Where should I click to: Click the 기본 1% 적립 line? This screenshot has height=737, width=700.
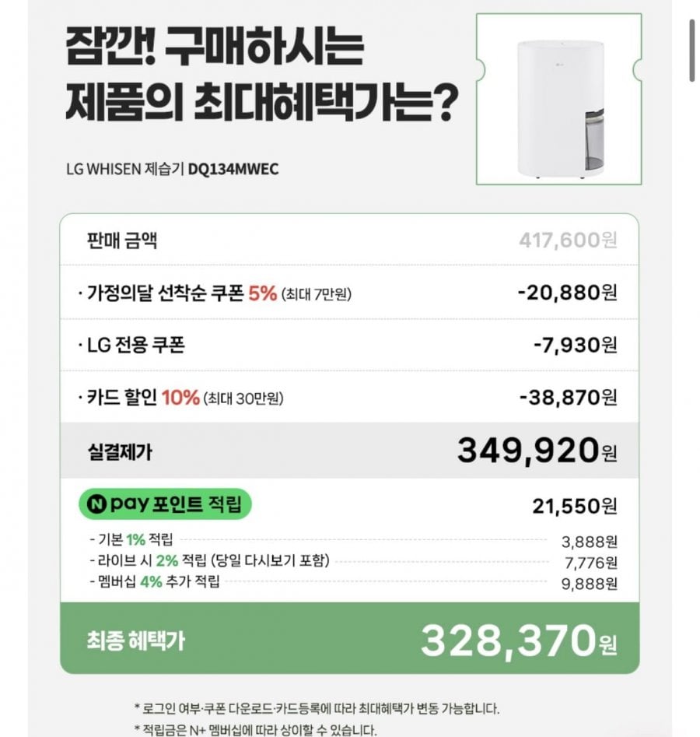[132, 538]
